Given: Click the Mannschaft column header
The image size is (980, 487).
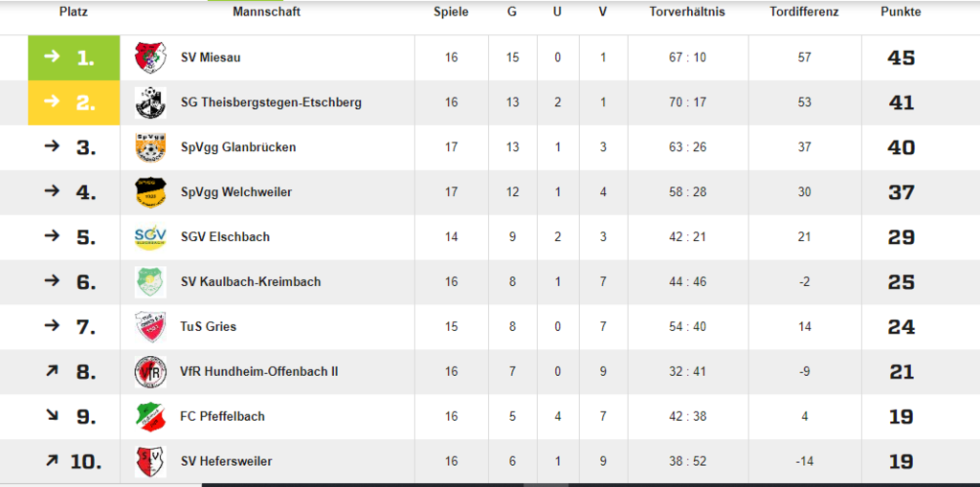Looking at the screenshot, I should (266, 12).
